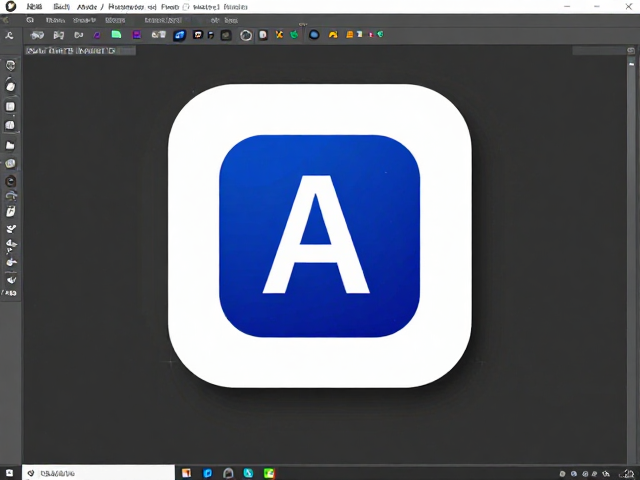Image resolution: width=640 pixels, height=480 pixels.
Task: Open the green taskbar app icon
Action: coord(269,473)
